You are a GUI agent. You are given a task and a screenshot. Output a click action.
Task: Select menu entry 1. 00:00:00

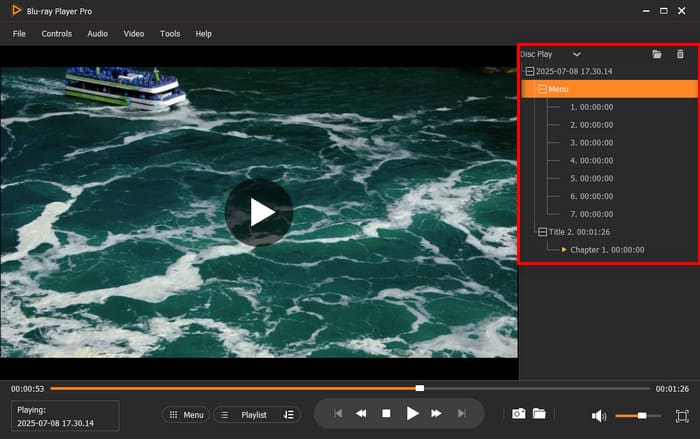pyautogui.click(x=592, y=107)
